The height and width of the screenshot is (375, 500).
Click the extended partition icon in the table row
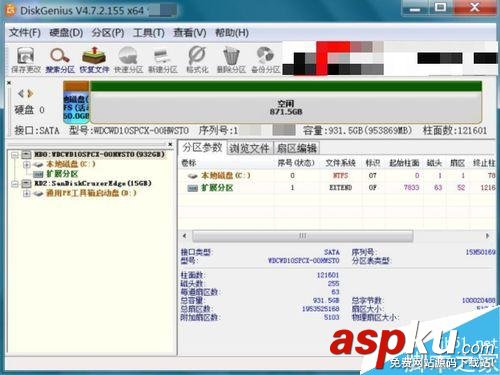[x=193, y=188]
